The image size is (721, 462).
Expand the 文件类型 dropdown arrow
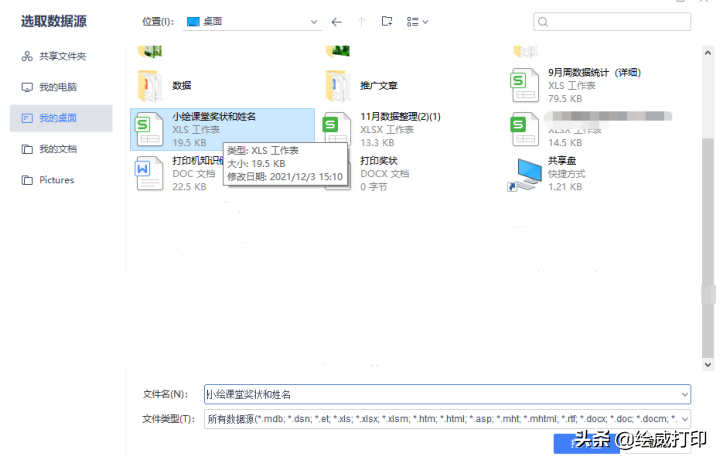pyautogui.click(x=685, y=419)
